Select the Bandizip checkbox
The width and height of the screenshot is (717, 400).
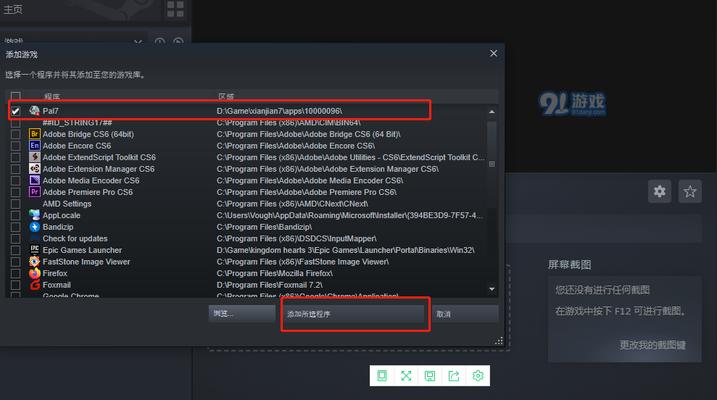coord(16,227)
